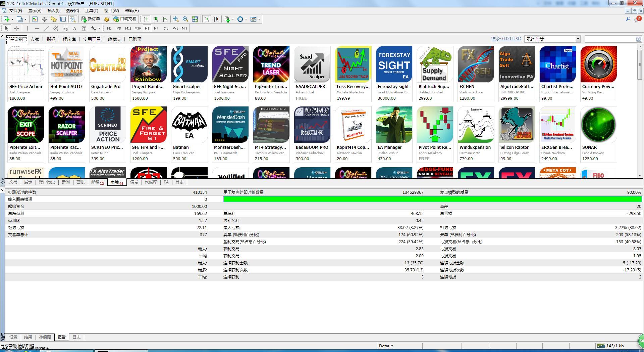This screenshot has height=352, width=644.
Task: Select the text label T tool
Action: (84, 28)
